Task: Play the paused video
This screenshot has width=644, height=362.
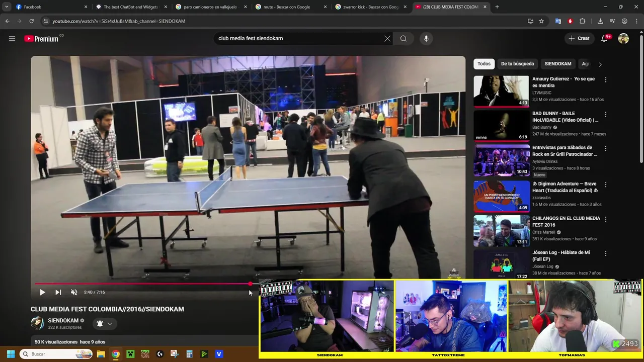Action: tap(42, 292)
